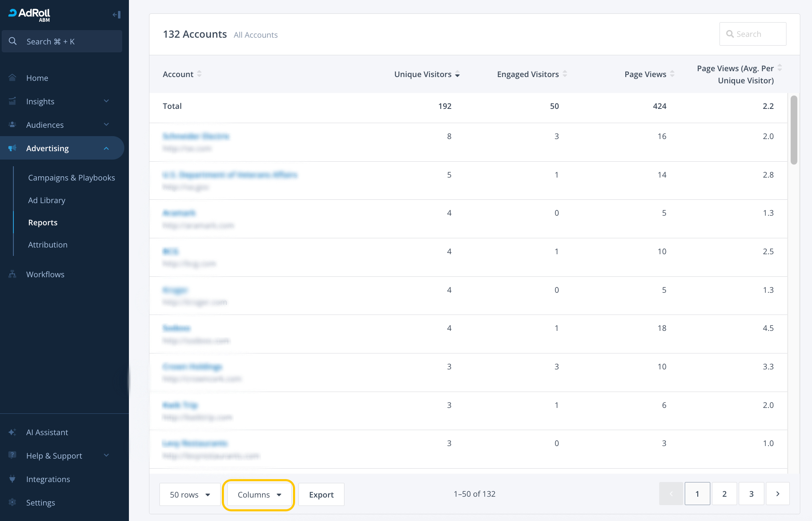Image resolution: width=812 pixels, height=521 pixels.
Task: Click the Audiences people icon
Action: point(13,125)
